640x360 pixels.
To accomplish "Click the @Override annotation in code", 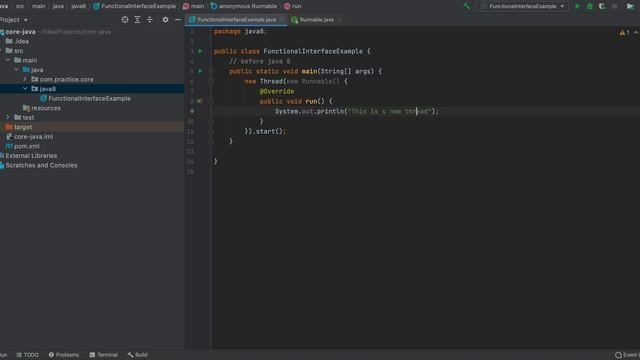I will tap(277, 91).
